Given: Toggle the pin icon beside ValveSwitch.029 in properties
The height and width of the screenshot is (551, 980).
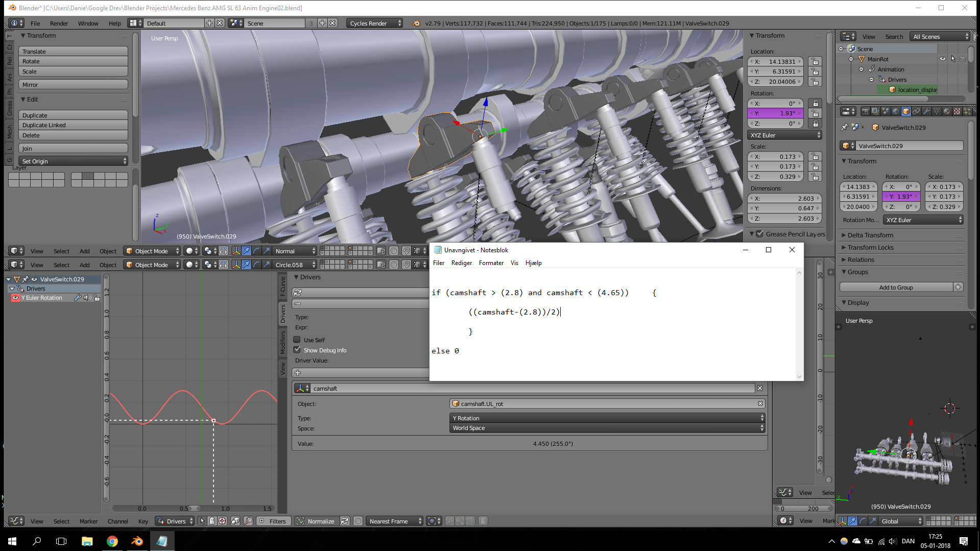Looking at the screenshot, I should tap(844, 127).
